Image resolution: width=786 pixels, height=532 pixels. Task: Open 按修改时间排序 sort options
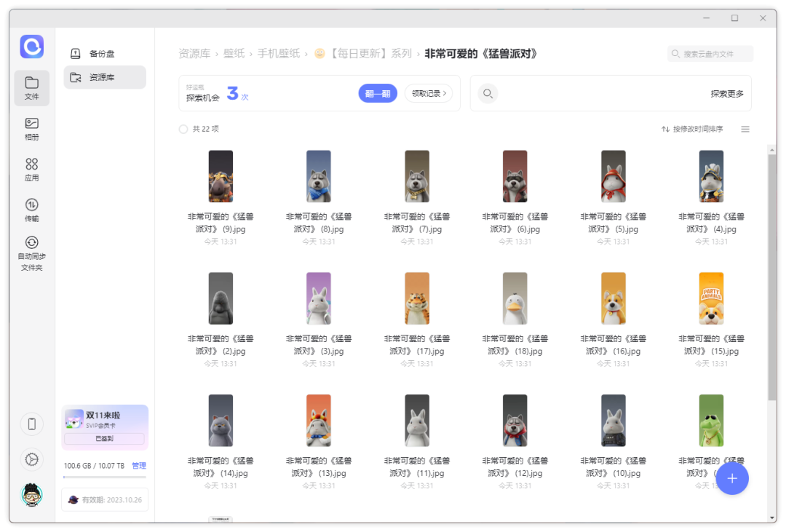[x=692, y=130]
